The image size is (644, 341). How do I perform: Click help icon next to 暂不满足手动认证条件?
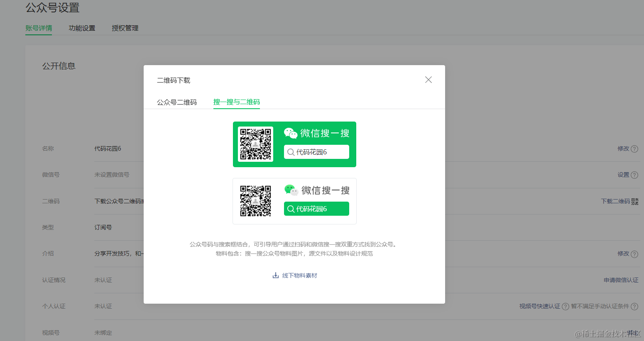pyautogui.click(x=634, y=307)
